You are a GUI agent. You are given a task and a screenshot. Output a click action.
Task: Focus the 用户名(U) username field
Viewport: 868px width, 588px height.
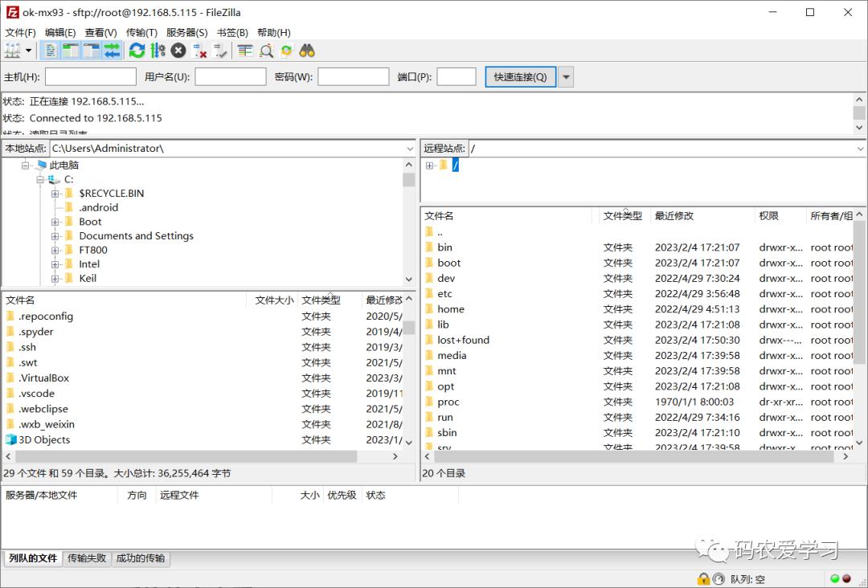(231, 77)
